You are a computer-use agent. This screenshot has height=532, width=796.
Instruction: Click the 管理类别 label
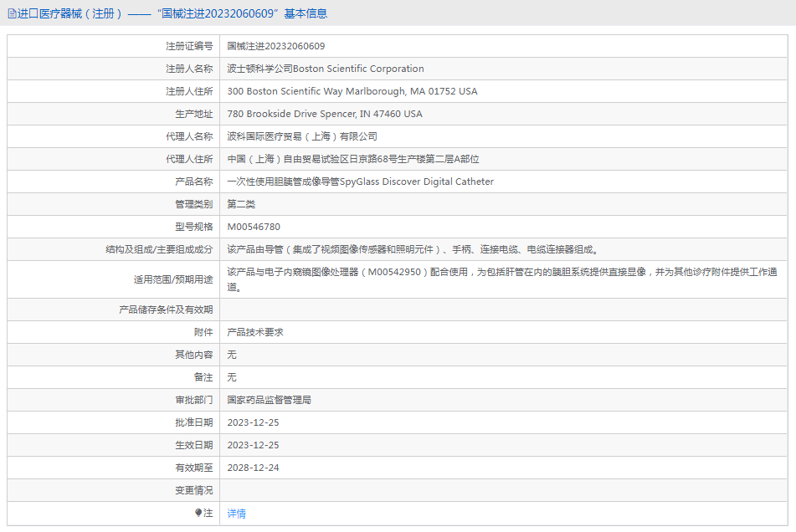point(194,204)
